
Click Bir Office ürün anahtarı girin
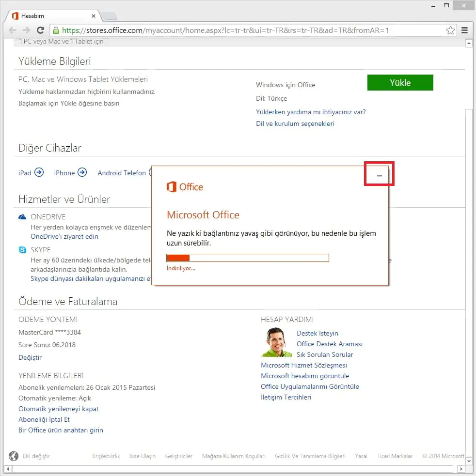click(x=61, y=430)
